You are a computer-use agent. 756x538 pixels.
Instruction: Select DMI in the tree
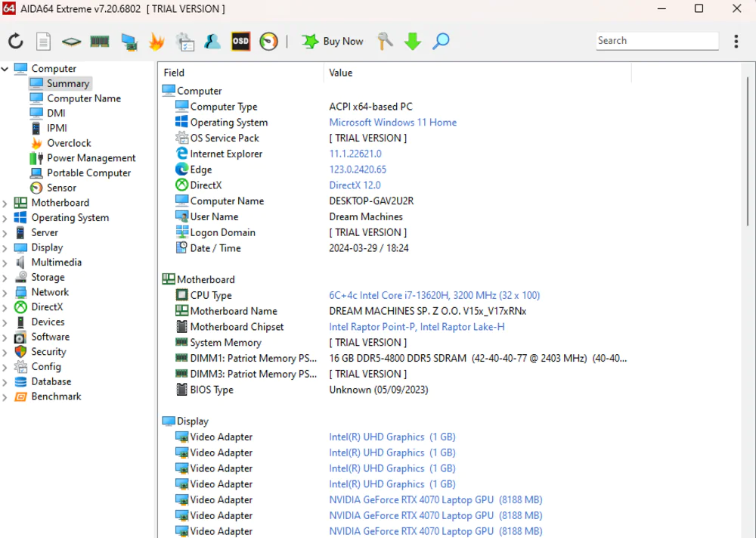(x=47, y=114)
